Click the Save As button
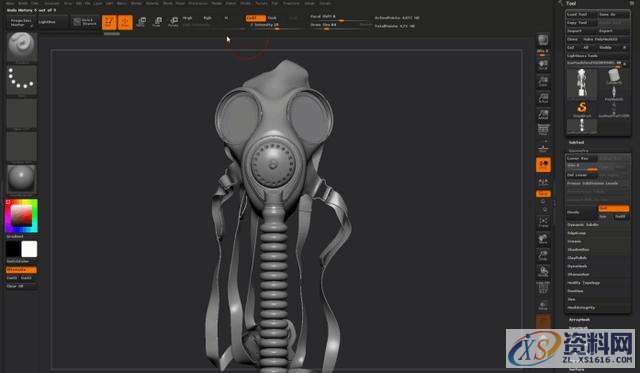 (x=613, y=14)
